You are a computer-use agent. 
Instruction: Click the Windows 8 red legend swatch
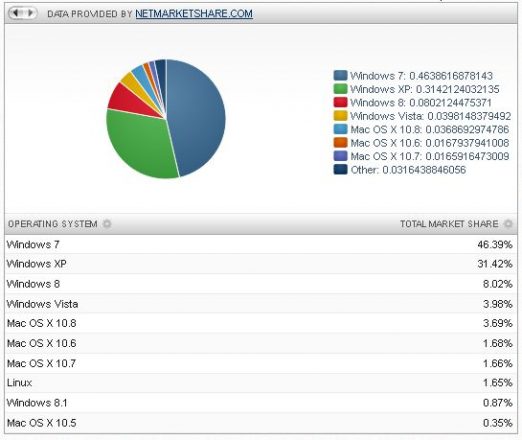point(340,102)
